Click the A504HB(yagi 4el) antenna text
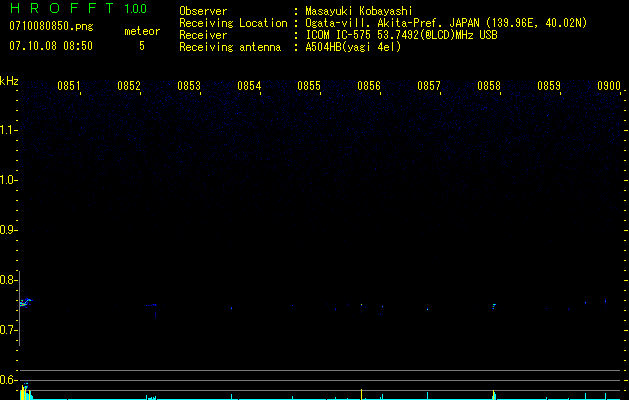 pyautogui.click(x=353, y=47)
